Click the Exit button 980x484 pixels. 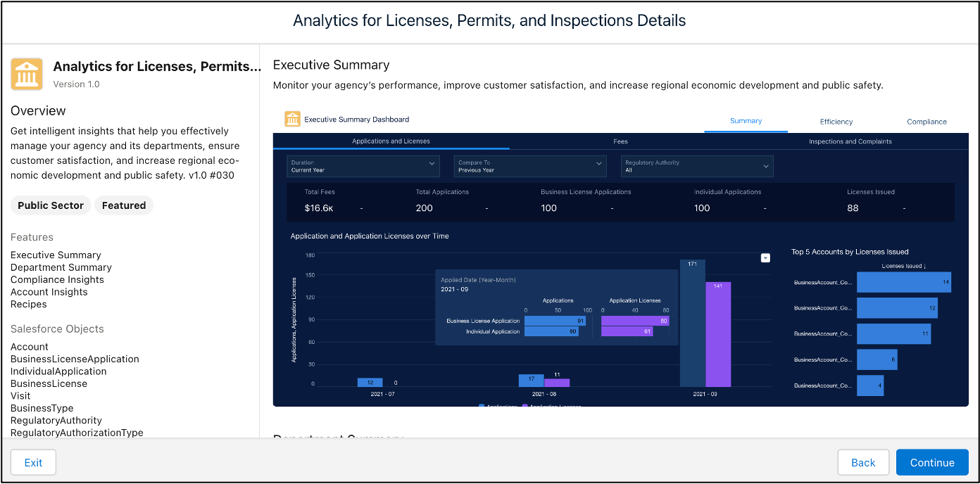point(33,462)
